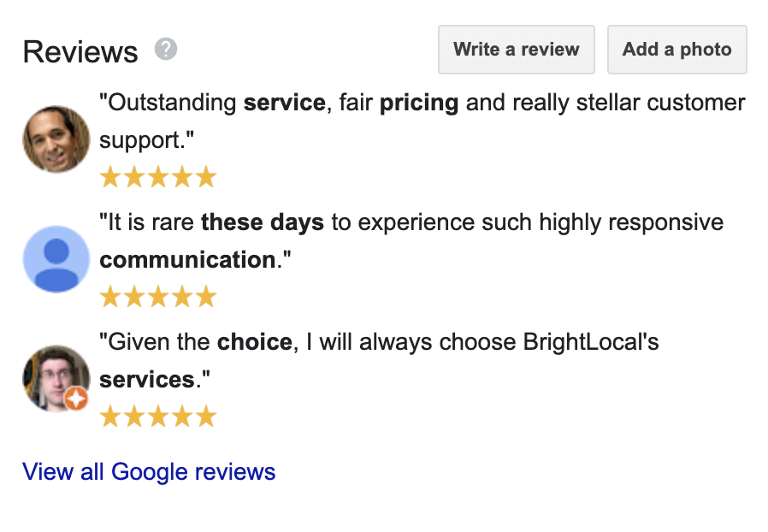Click the star rating row of the first review

(x=158, y=176)
